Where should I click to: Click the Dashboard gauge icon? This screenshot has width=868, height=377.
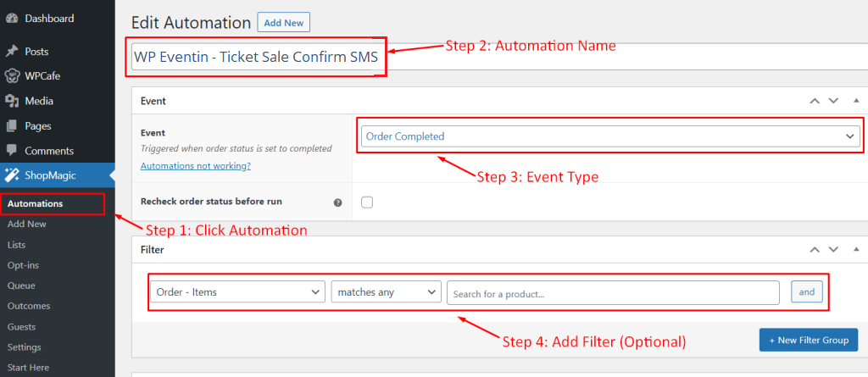pos(11,19)
